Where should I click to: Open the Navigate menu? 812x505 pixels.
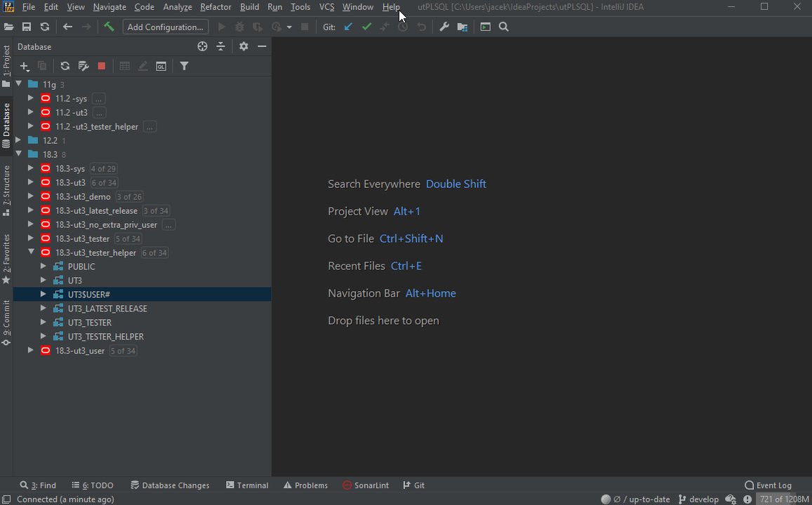(109, 7)
